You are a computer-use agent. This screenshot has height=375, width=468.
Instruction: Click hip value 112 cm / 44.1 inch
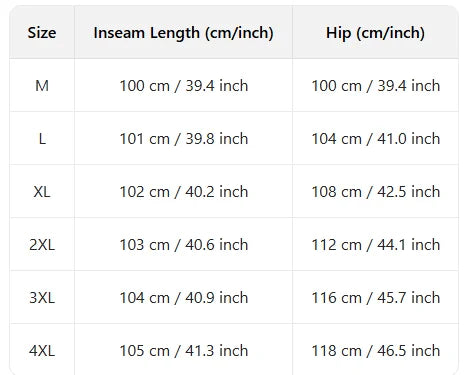pyautogui.click(x=376, y=245)
